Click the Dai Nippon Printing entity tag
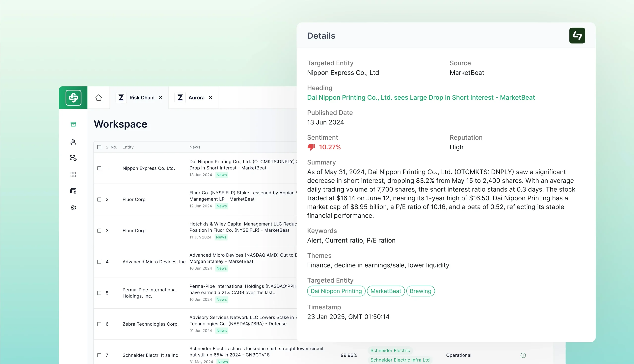634x364 pixels. pos(336,291)
